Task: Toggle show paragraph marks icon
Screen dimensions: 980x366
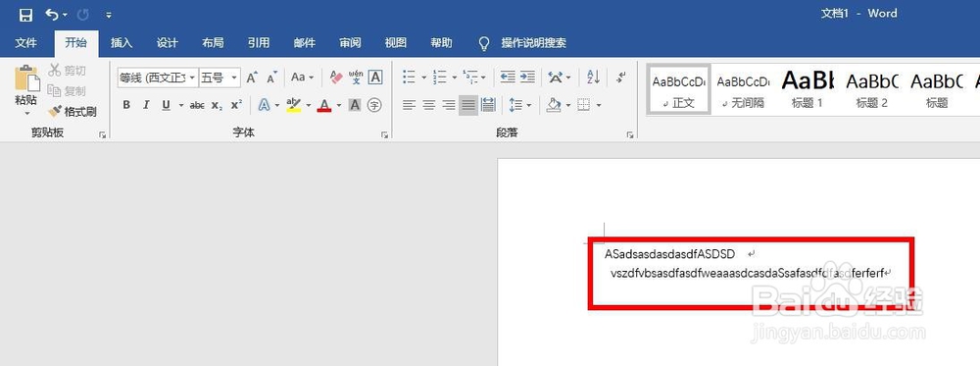Action: tap(620, 78)
